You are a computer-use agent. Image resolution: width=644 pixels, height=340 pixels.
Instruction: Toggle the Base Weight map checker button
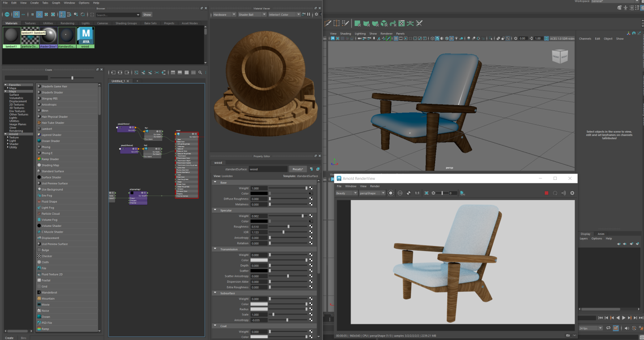click(311, 188)
